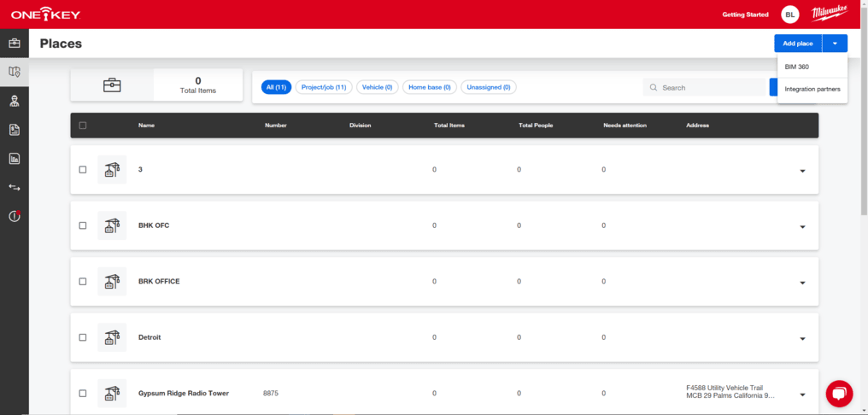The height and width of the screenshot is (415, 868).
Task: Open the Alerts icon with red dot
Action: [15, 216]
